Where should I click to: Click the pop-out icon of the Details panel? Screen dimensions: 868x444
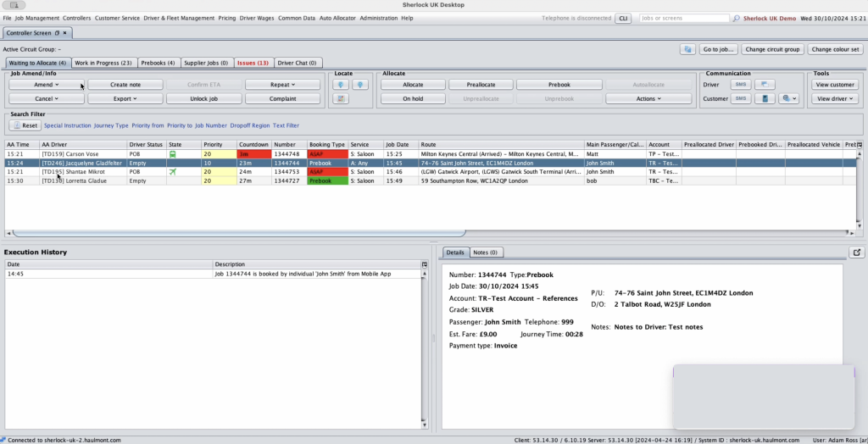(x=856, y=253)
